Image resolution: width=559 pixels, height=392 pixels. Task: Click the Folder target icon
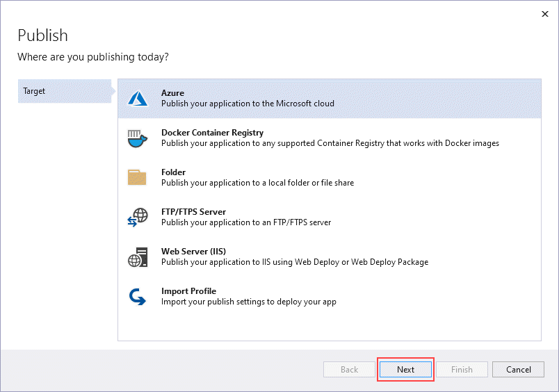click(137, 177)
